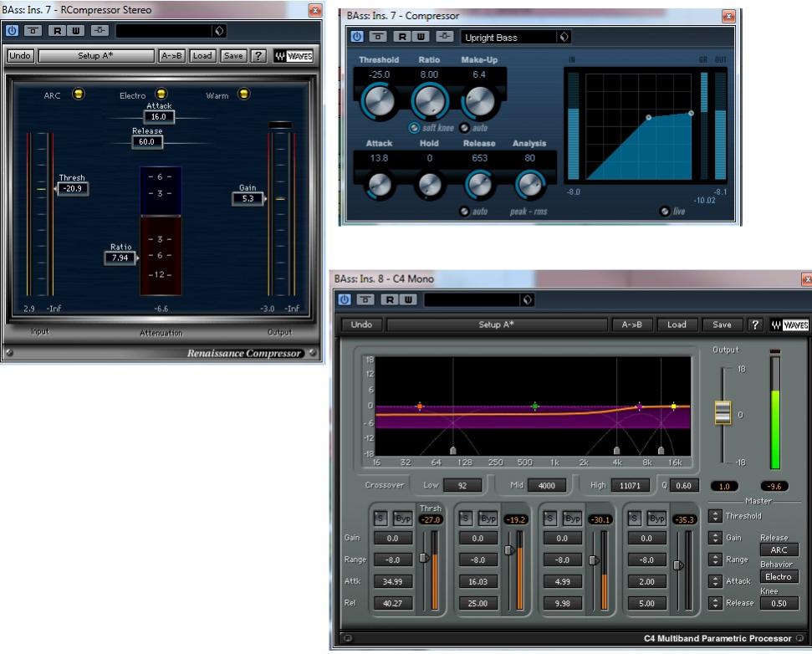Select purple high-mid band marker in C4 graph
This screenshot has width=812, height=654.
[x=640, y=406]
